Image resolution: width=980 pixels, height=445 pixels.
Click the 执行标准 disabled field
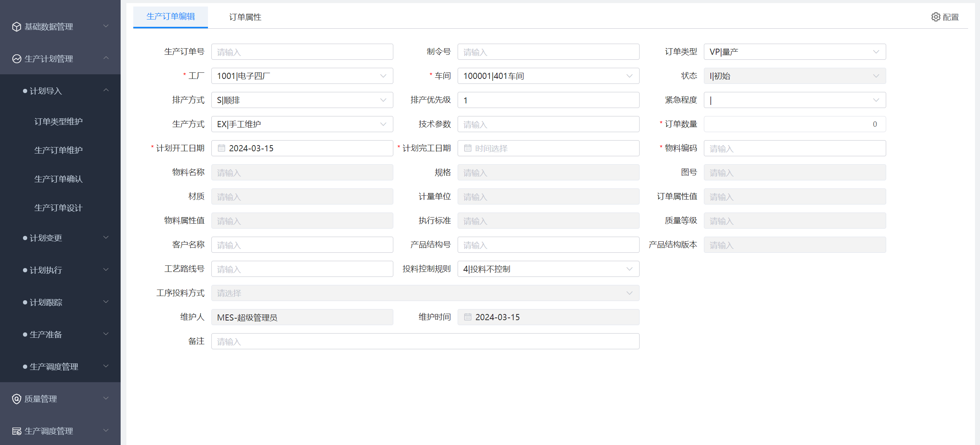coord(548,221)
